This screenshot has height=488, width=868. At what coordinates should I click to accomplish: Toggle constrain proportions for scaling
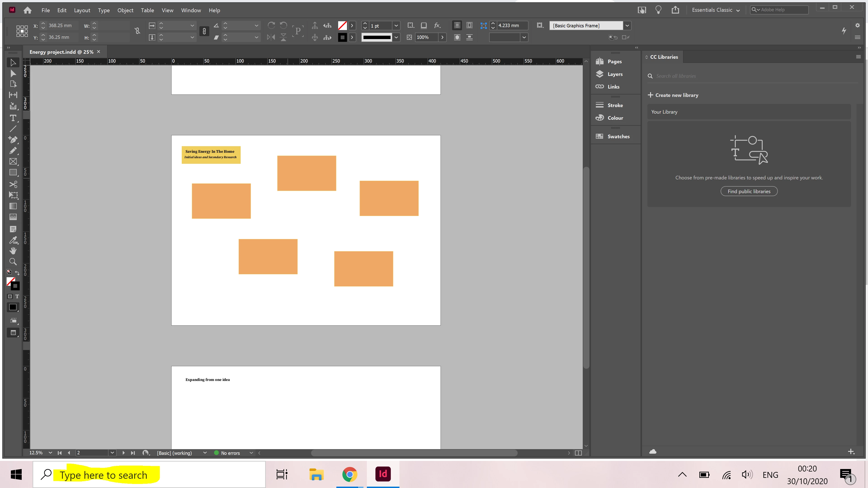click(x=204, y=31)
